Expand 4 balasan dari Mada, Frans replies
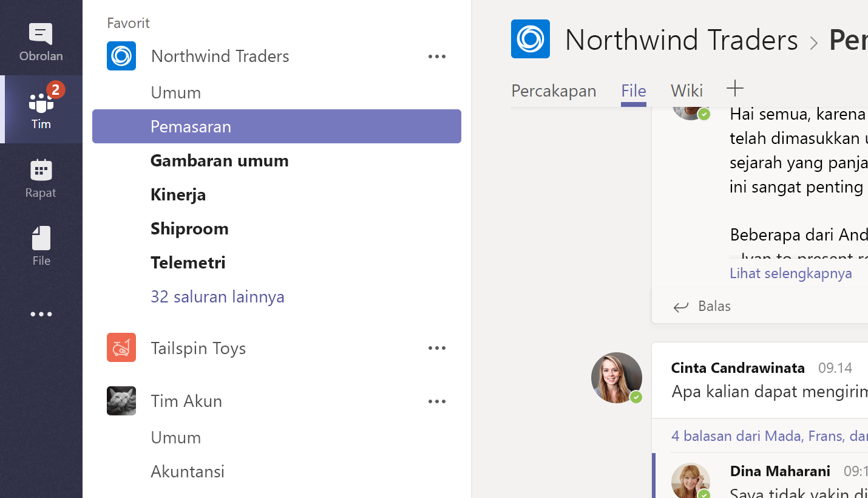This screenshot has height=498, width=868. tap(769, 435)
